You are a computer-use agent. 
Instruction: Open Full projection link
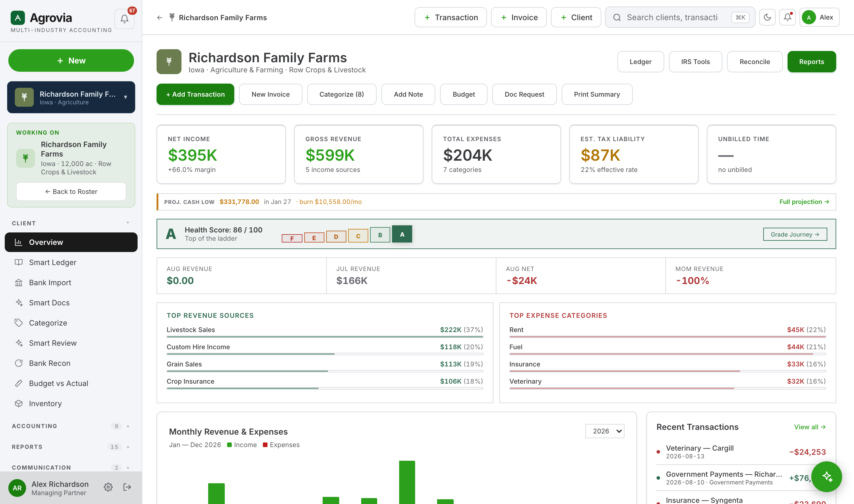[804, 202]
